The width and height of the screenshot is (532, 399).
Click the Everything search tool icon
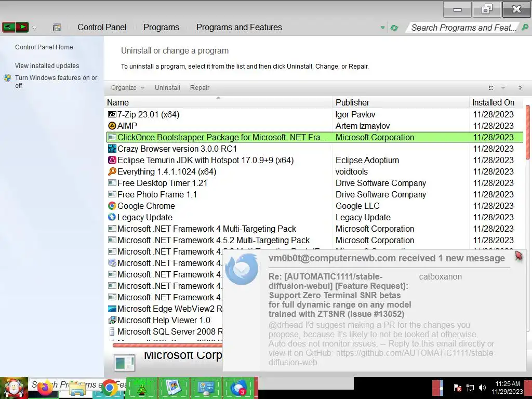(112, 171)
